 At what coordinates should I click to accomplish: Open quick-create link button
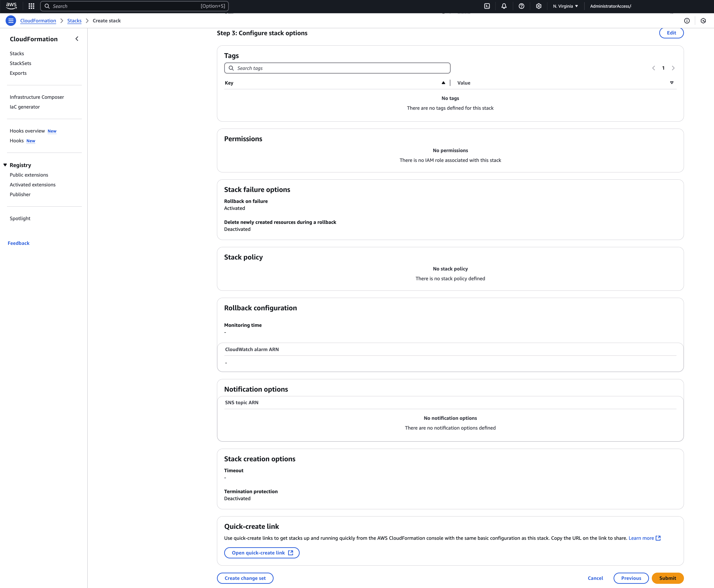[x=262, y=553]
